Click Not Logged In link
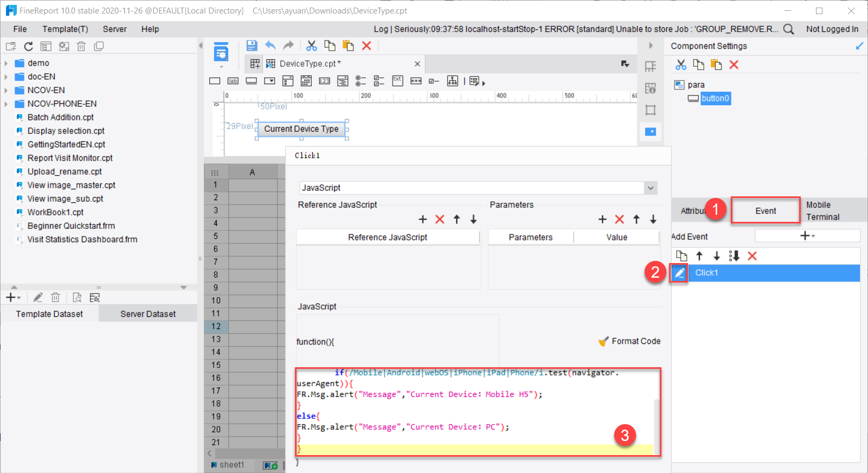This screenshot has width=868, height=473. click(x=832, y=29)
